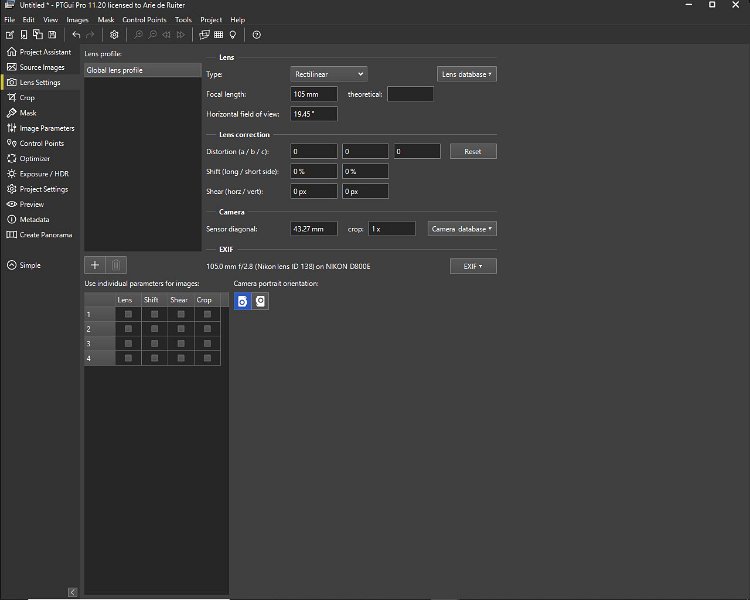The image size is (750, 600).
Task: Go to Create Panorama in sidebar
Action: [45, 235]
